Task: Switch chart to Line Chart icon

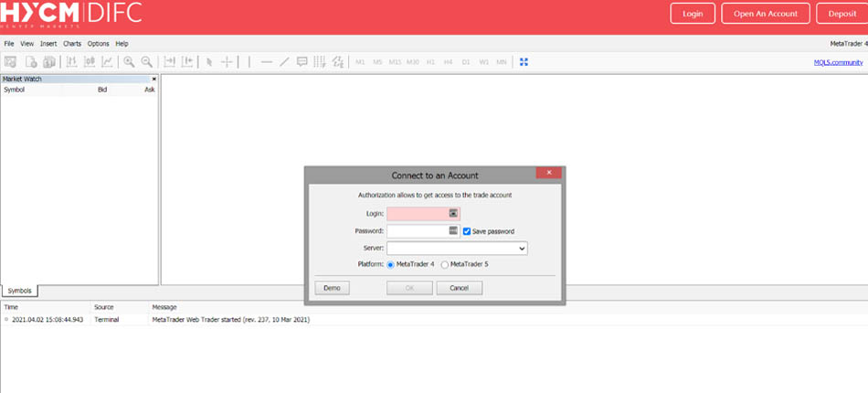Action: (x=107, y=62)
